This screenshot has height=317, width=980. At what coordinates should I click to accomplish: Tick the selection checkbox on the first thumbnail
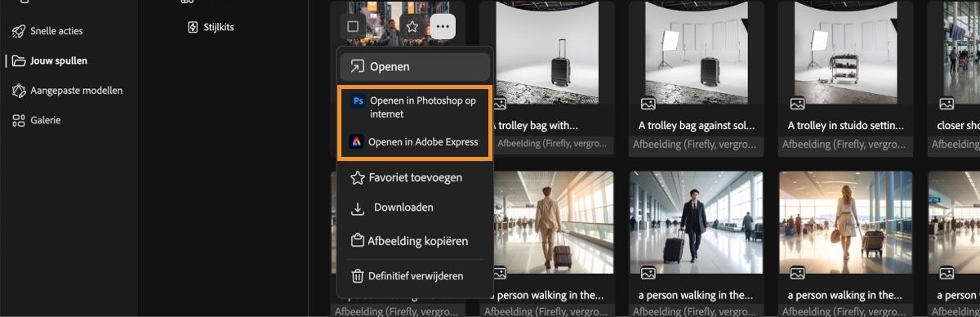353,26
